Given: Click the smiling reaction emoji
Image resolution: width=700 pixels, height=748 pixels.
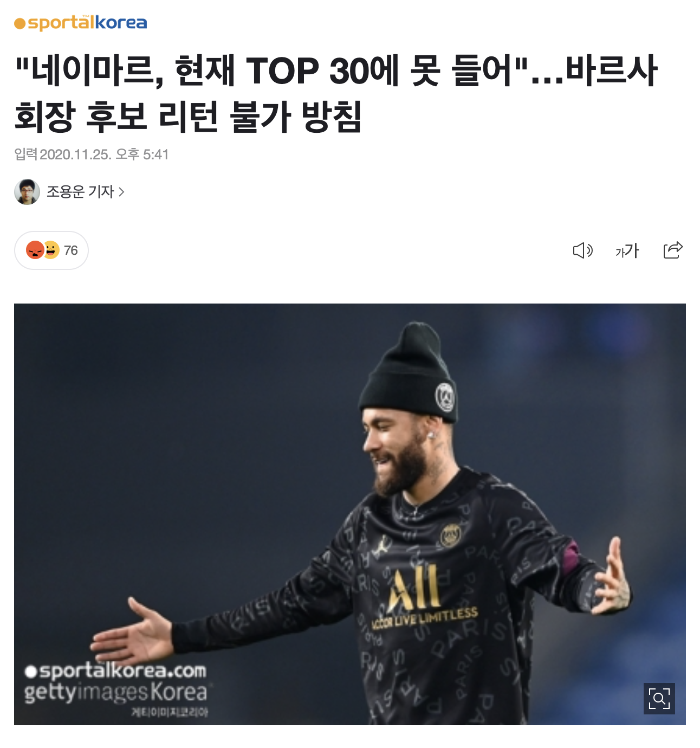Looking at the screenshot, I should (51, 250).
